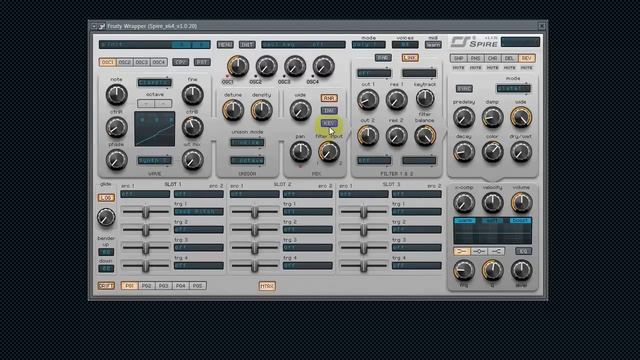Click the midi learn button

pyautogui.click(x=433, y=44)
